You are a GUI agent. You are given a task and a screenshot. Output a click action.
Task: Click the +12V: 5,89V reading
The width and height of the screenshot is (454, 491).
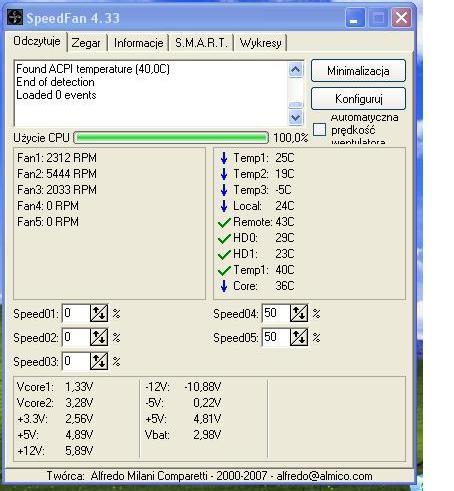coord(55,451)
